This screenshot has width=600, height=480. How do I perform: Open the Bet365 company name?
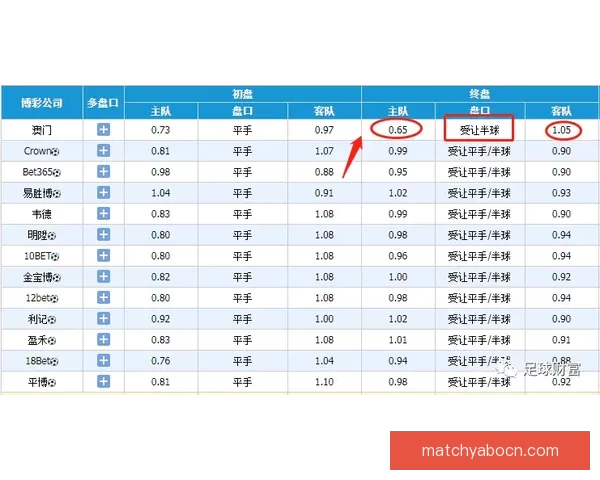coord(37,172)
